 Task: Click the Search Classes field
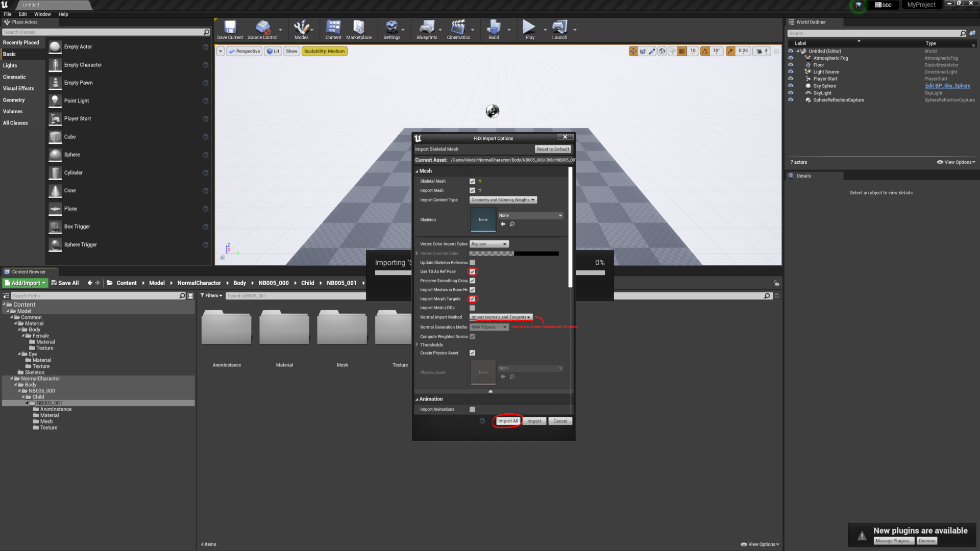click(106, 32)
